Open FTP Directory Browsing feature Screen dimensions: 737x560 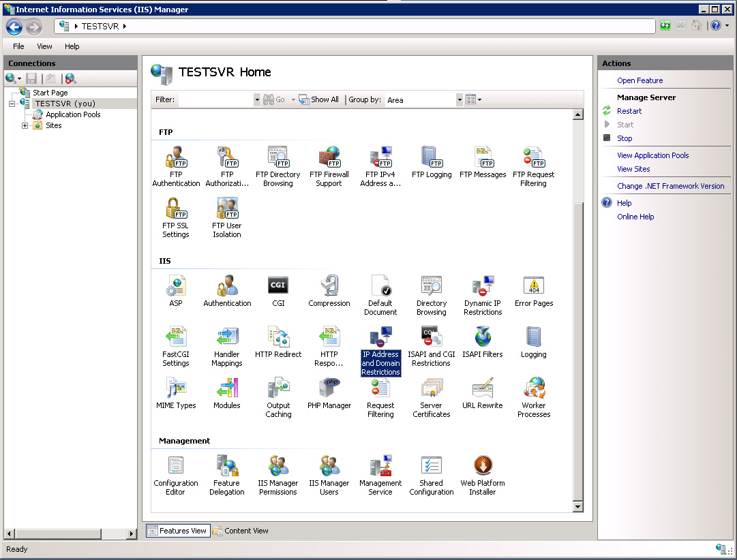277,166
